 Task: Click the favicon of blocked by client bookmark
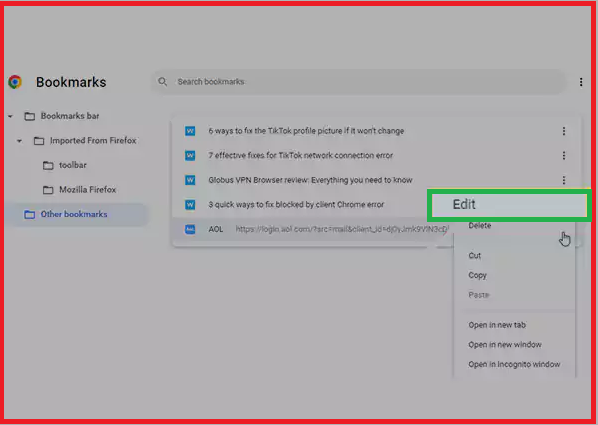pos(190,205)
